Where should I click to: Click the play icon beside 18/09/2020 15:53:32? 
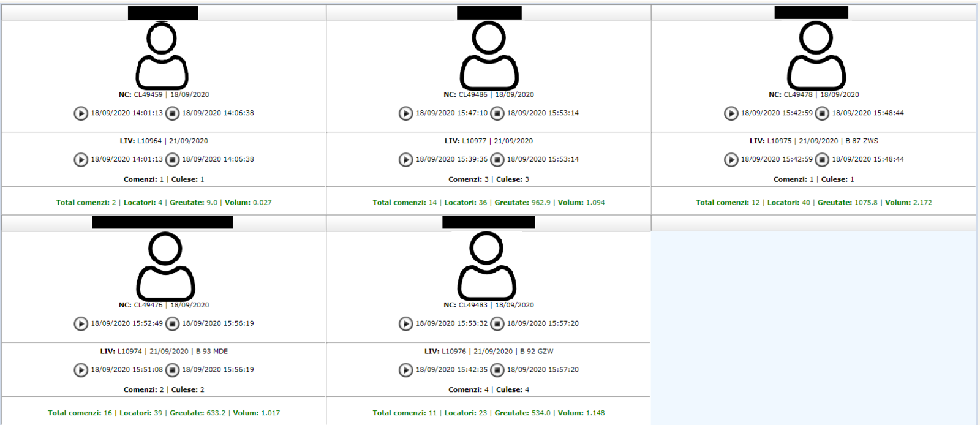[405, 324]
